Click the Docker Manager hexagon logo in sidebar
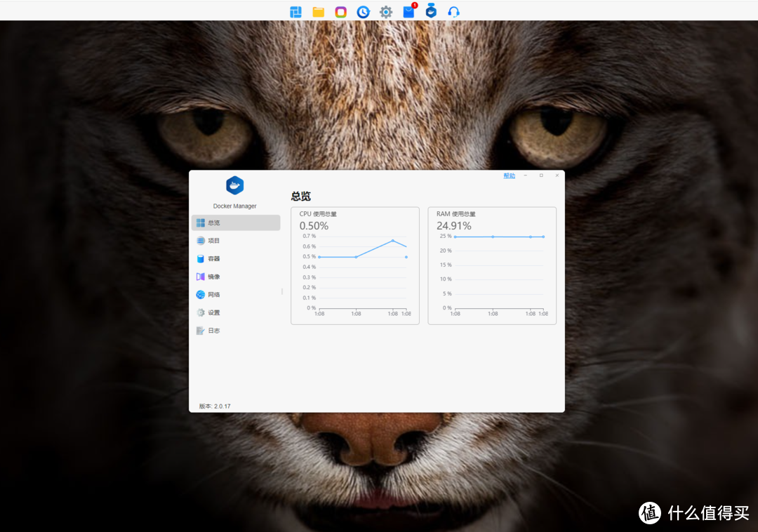 pyautogui.click(x=235, y=185)
